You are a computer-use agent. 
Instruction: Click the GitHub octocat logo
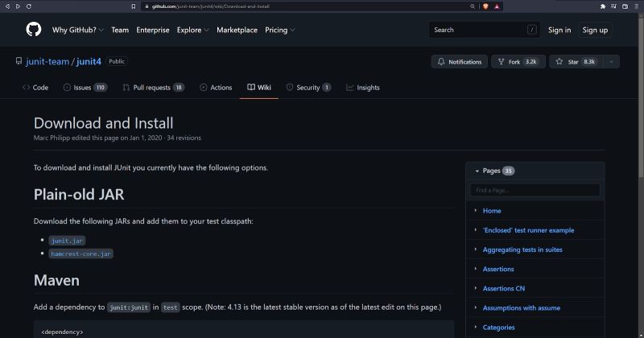34,30
